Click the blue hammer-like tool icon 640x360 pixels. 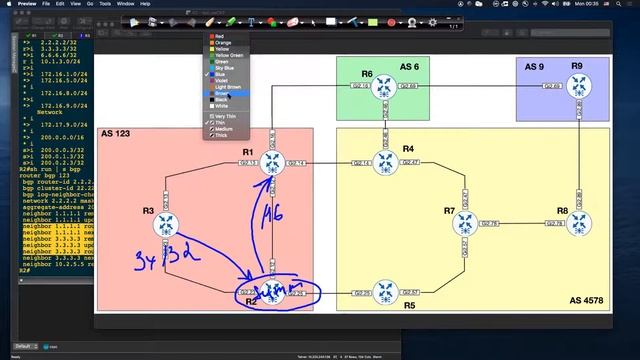tap(353, 22)
